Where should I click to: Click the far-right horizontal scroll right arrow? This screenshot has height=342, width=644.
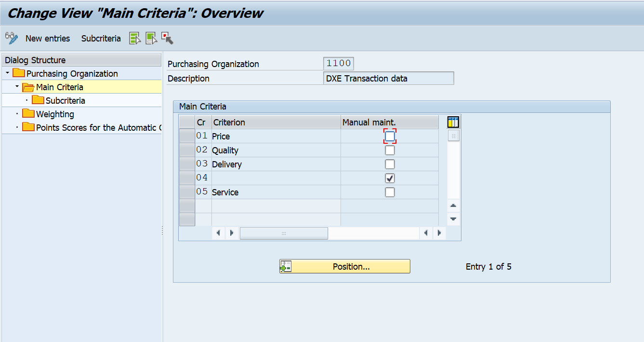click(x=439, y=233)
